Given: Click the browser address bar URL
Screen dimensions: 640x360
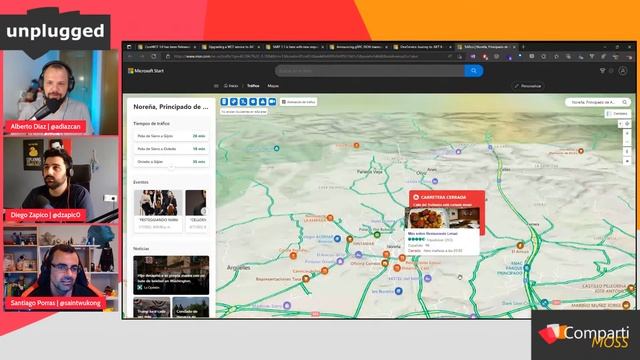Looking at the screenshot, I should pos(296,56).
